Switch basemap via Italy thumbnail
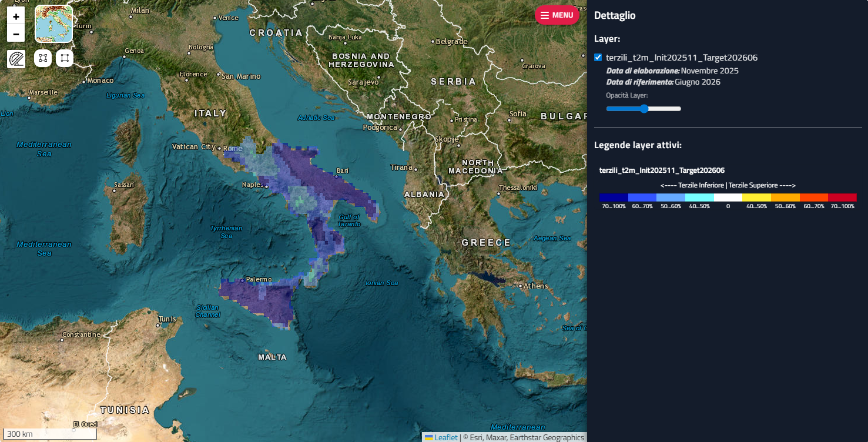This screenshot has width=868, height=442. tap(53, 24)
